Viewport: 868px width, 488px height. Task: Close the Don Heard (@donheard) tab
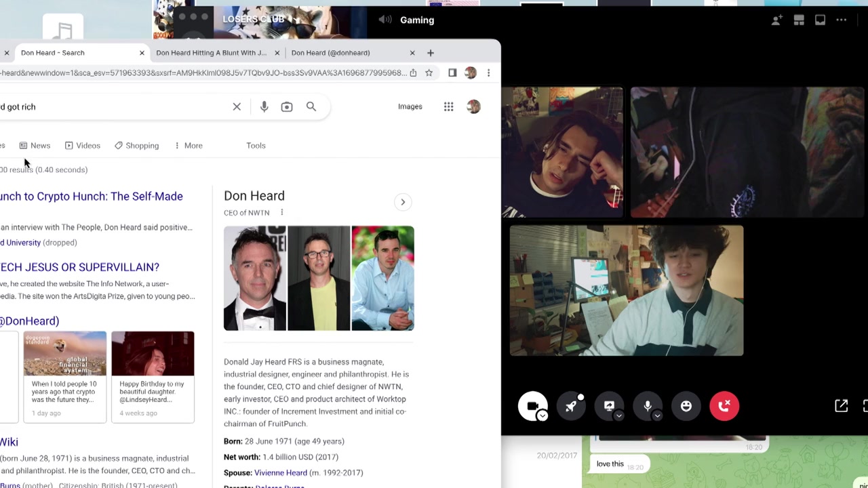click(412, 52)
